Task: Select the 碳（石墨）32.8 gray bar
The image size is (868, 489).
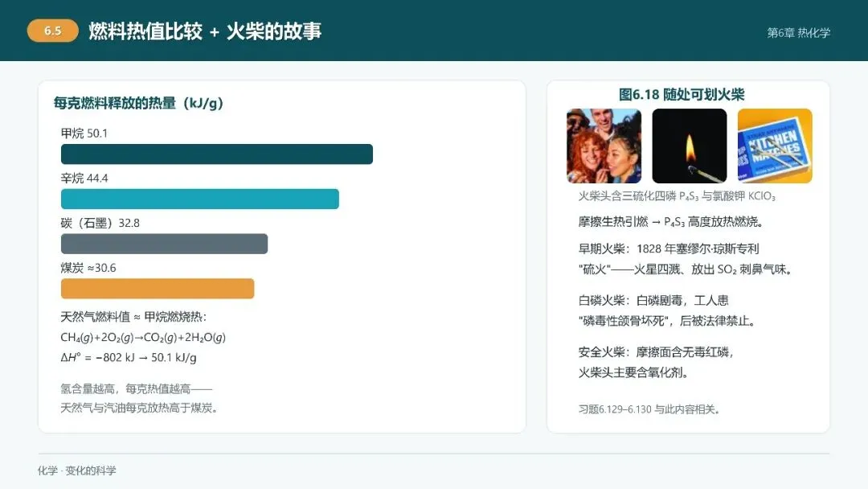Action: pyautogui.click(x=165, y=244)
